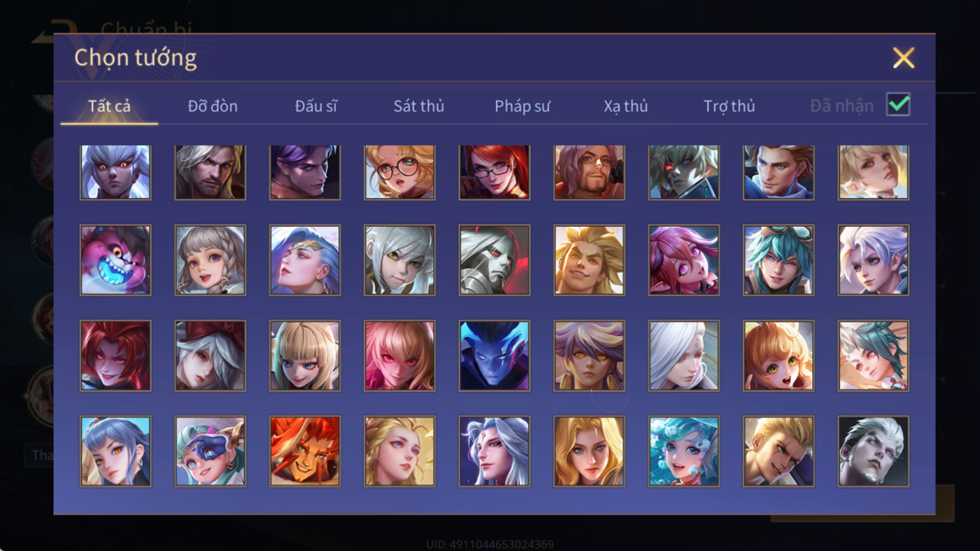This screenshot has height=551, width=980.
Task: Choose the hero with eye patch and horn
Action: tap(210, 451)
